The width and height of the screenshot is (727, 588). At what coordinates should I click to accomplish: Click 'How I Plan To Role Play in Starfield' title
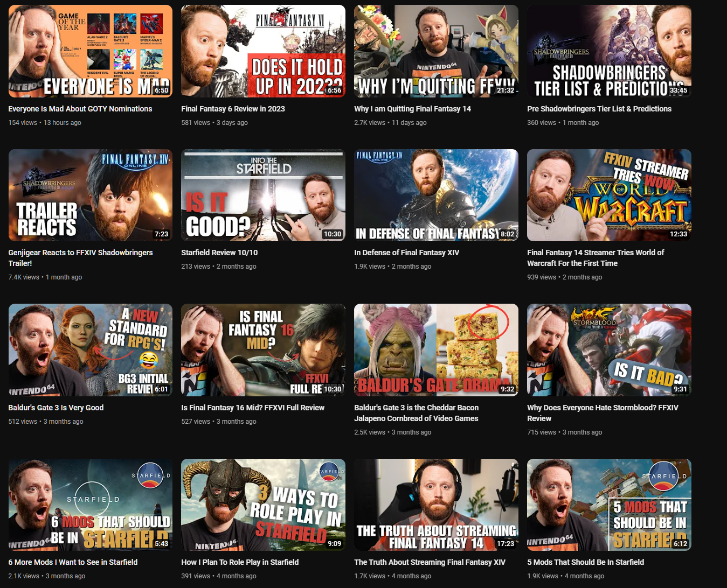[240, 562]
